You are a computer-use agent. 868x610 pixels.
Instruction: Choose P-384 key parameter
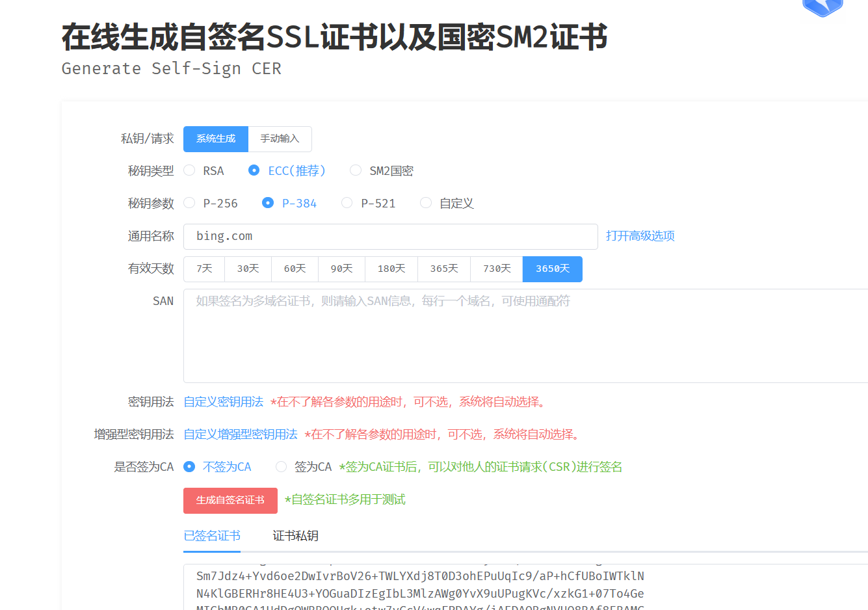[289, 203]
